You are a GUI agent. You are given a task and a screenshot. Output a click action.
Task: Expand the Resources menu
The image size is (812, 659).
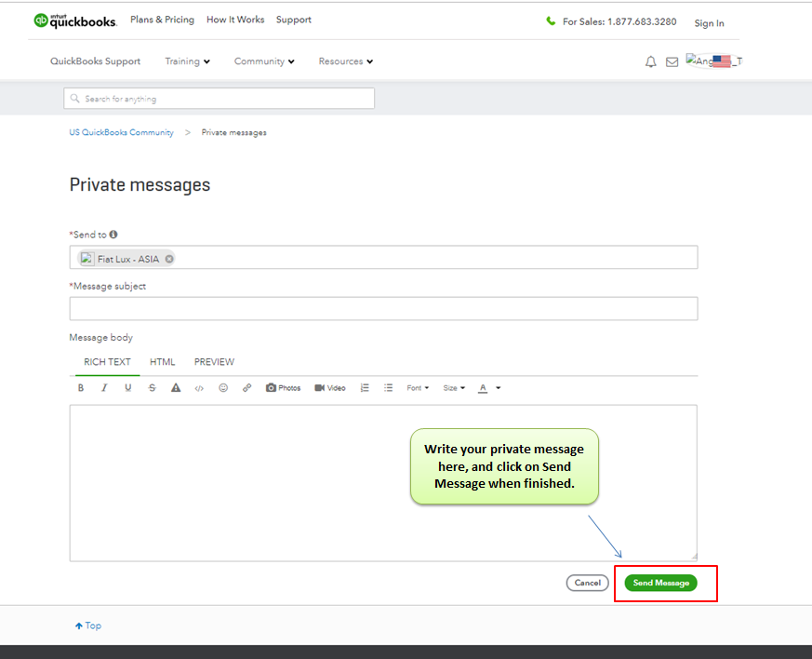[346, 61]
